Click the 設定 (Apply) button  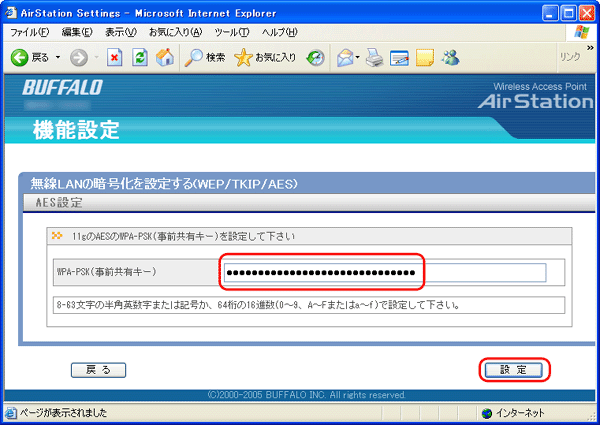click(x=514, y=370)
